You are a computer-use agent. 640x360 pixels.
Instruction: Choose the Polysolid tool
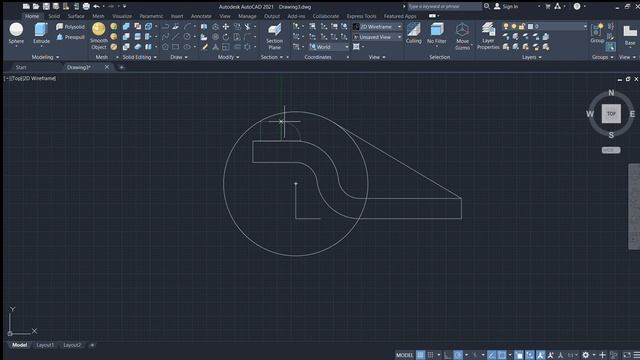pyautogui.click(x=70, y=27)
